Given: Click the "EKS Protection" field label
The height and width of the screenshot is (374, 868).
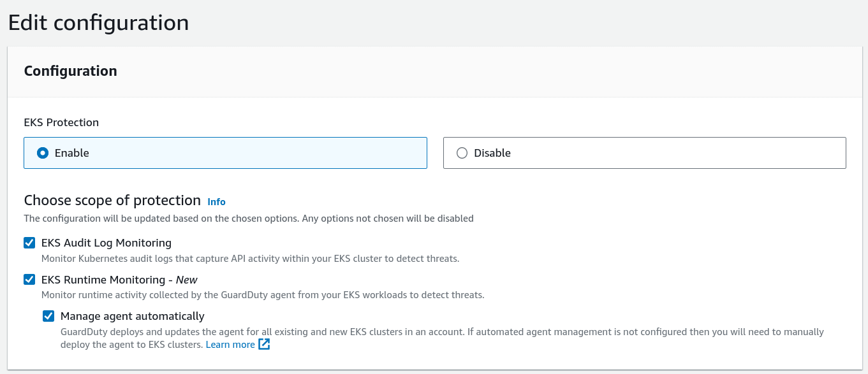Looking at the screenshot, I should pyautogui.click(x=61, y=122).
